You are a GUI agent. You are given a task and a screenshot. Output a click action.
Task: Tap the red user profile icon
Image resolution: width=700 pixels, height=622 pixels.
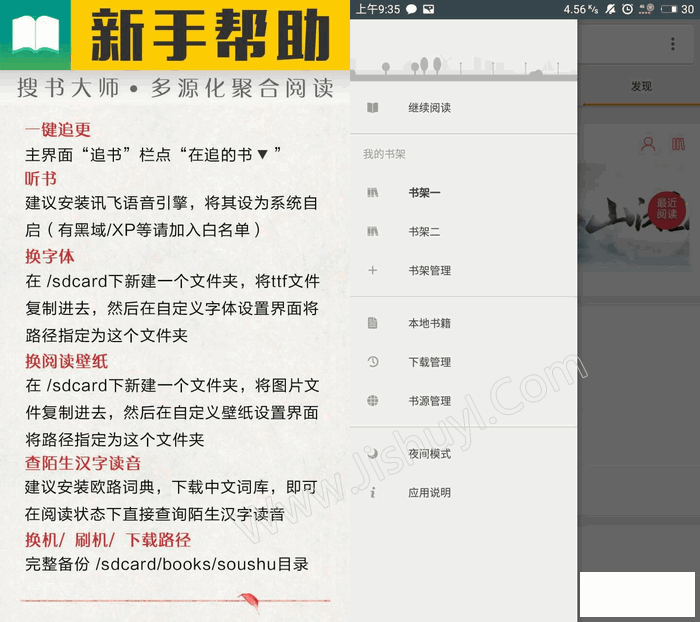[x=648, y=144]
